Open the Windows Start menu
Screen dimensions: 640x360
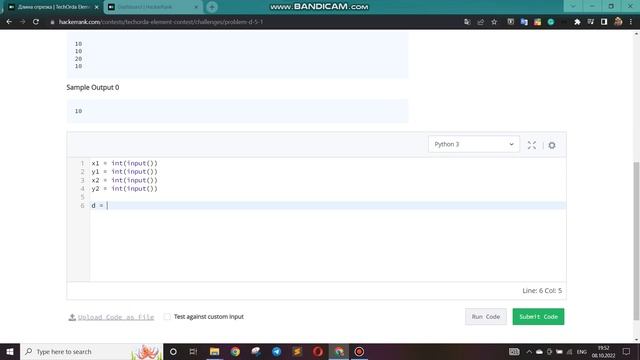coord(10,351)
